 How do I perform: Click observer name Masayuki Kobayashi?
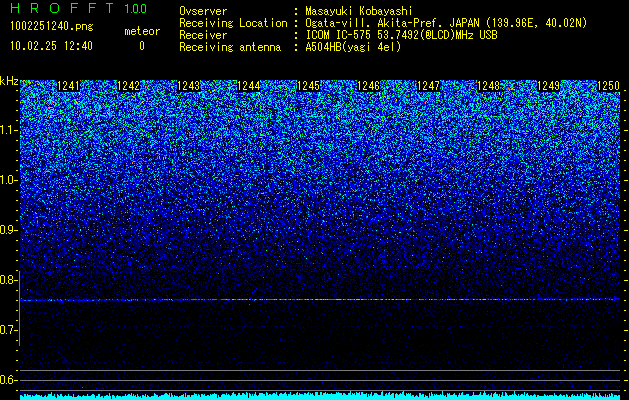tap(359, 11)
